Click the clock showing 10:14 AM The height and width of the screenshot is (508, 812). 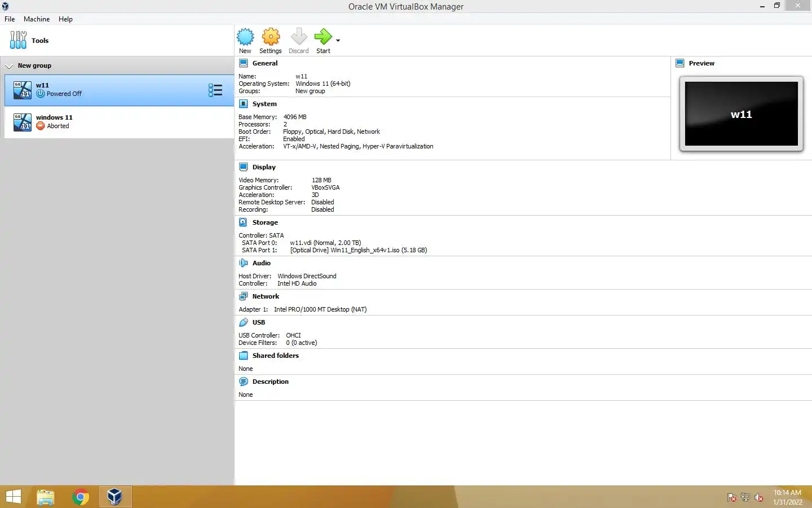[787, 493]
